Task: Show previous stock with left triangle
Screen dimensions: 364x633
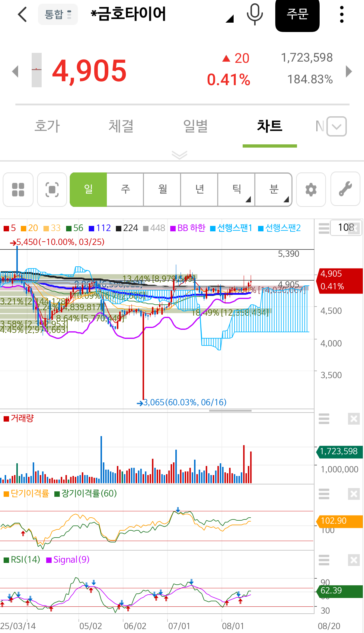Action: click(x=15, y=72)
